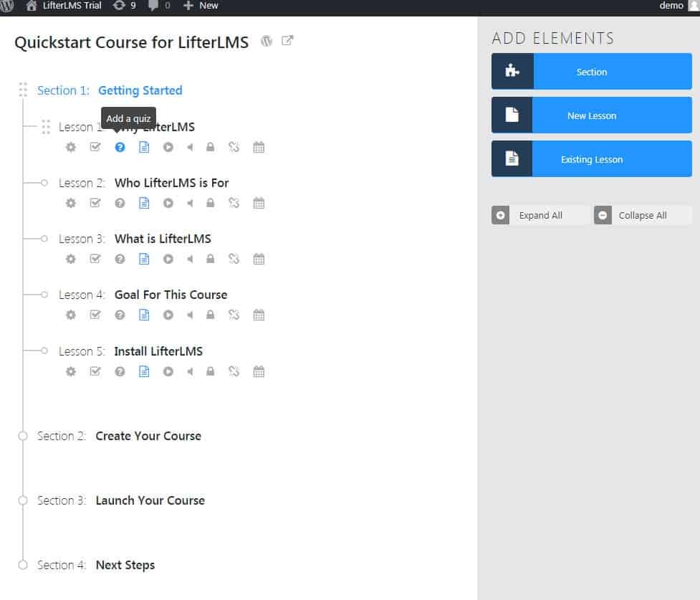
Task: Click the calendar icon under Lesson 1
Action: (x=259, y=147)
